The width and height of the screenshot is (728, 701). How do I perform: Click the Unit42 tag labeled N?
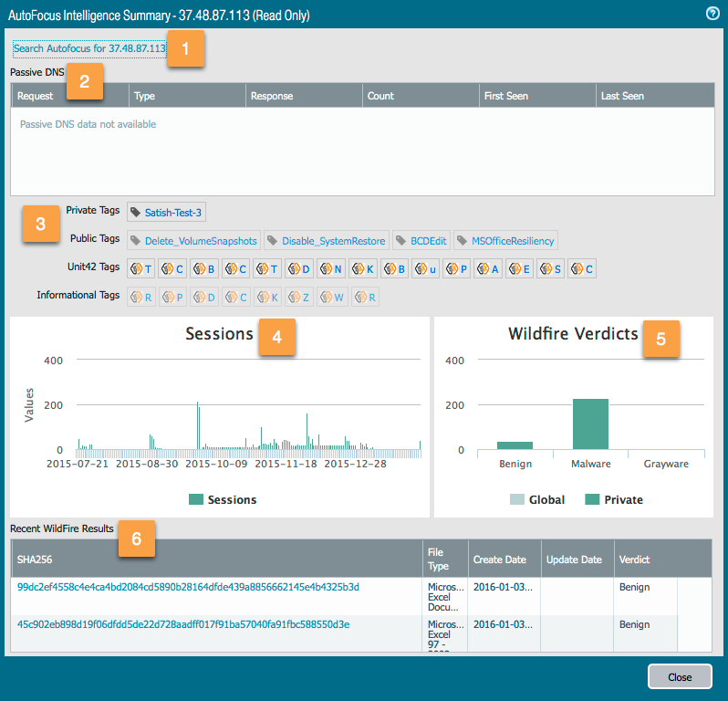tap(330, 268)
